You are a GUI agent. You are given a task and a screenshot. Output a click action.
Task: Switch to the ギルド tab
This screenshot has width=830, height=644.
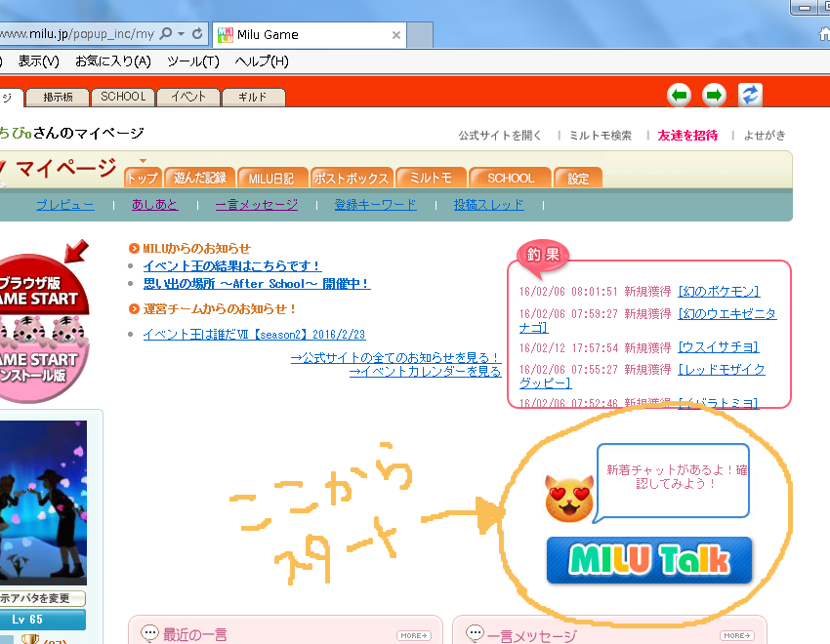coord(254,98)
